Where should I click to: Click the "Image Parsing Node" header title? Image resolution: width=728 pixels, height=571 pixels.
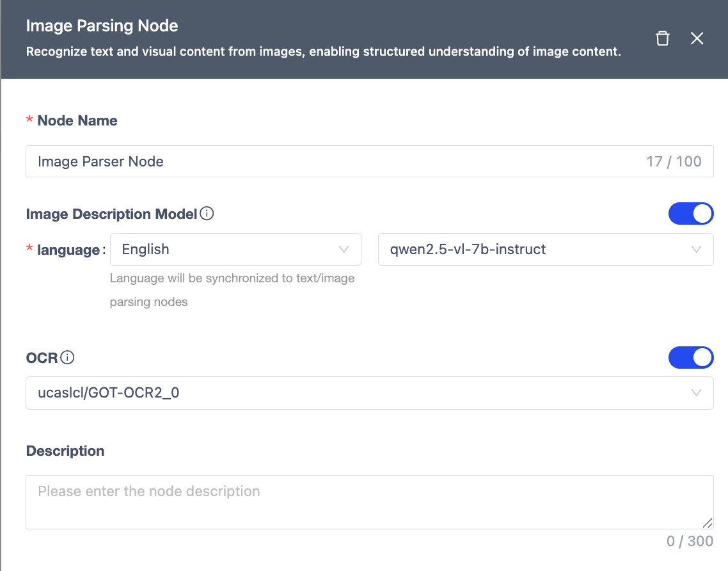(102, 26)
